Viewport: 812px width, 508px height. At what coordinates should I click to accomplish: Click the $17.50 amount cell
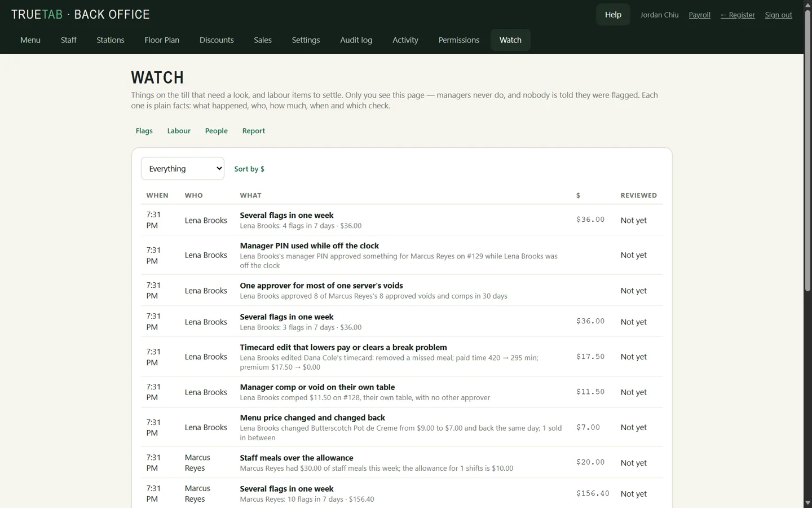click(x=590, y=357)
